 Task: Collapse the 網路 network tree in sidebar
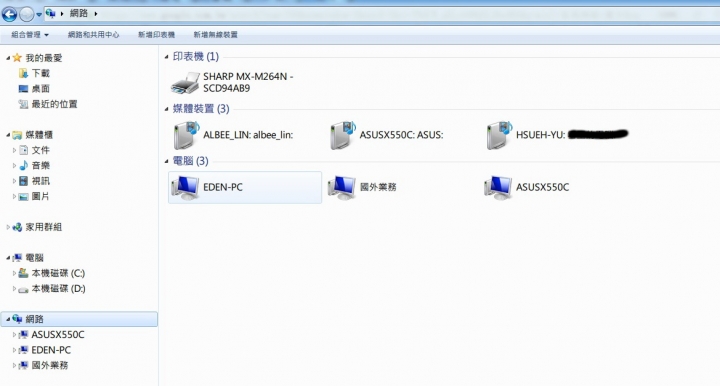(x=8, y=319)
